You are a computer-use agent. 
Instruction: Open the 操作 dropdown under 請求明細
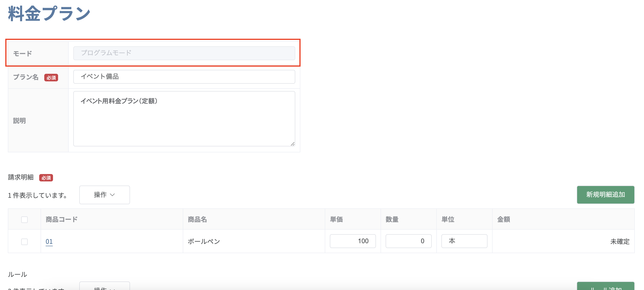tap(104, 195)
